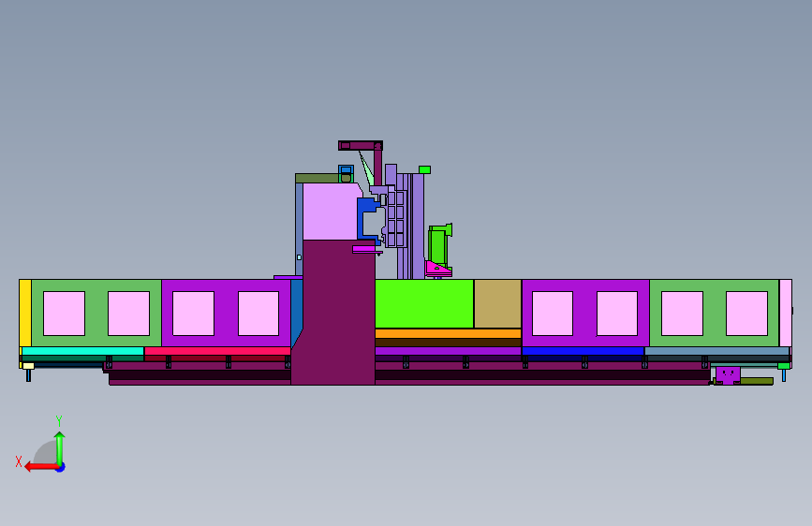Select the cyan strip under the left green panel

(x=82, y=351)
